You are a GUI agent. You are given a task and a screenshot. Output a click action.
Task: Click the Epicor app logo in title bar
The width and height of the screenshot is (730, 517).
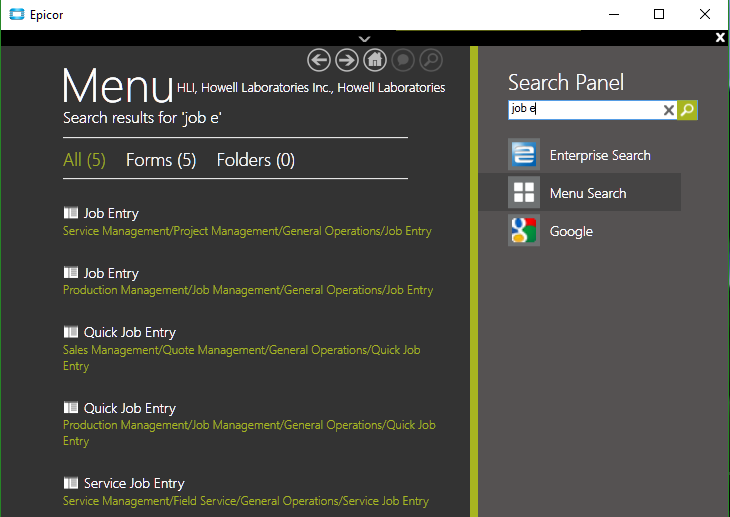[x=17, y=14]
